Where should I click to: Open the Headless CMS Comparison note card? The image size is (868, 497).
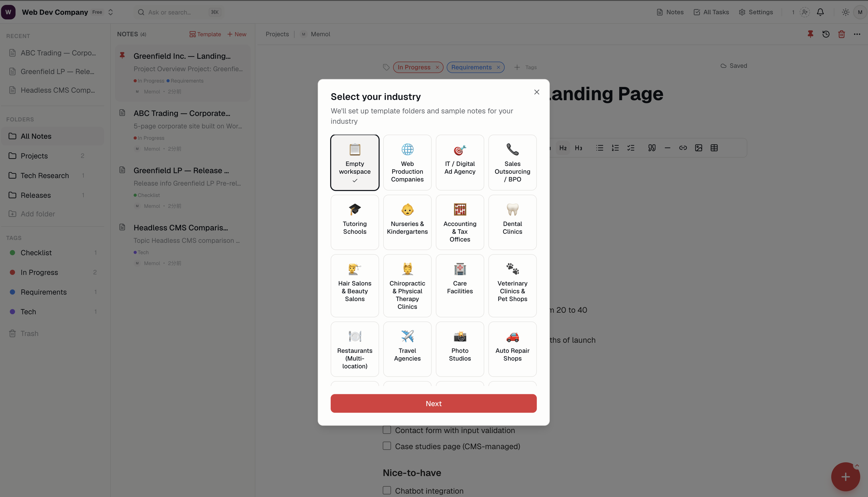[x=183, y=245]
